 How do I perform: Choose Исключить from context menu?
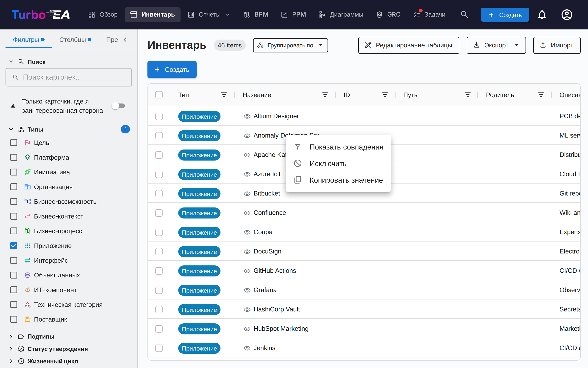click(338, 164)
